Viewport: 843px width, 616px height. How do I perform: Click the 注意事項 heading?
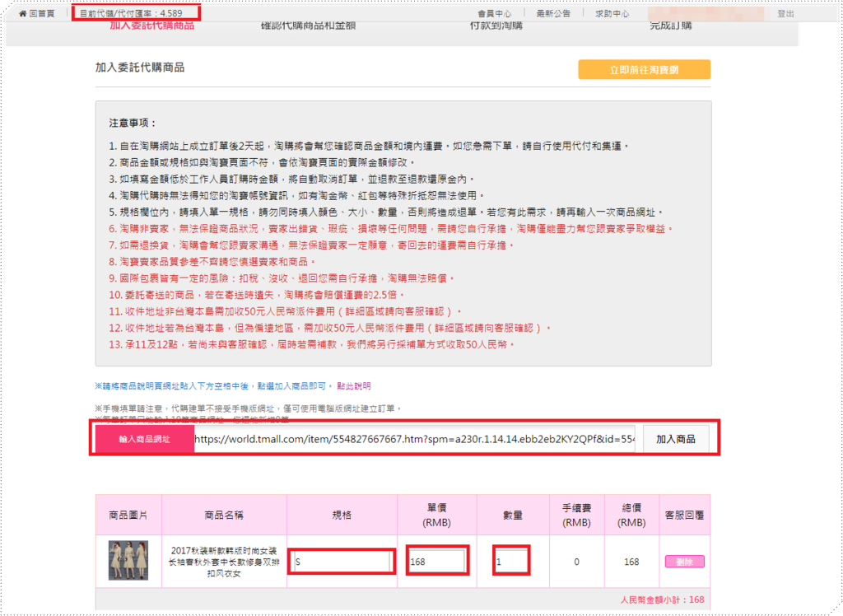click(133, 124)
